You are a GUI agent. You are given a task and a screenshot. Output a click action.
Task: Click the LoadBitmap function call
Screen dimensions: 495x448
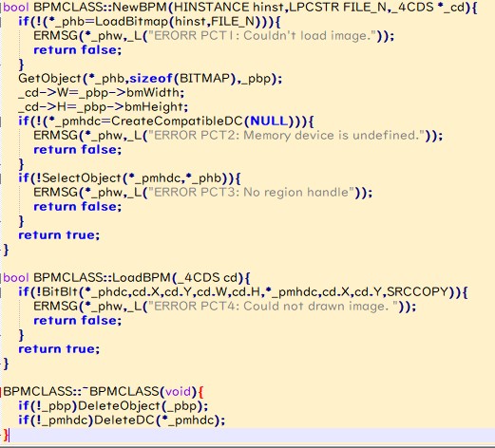click(132, 21)
